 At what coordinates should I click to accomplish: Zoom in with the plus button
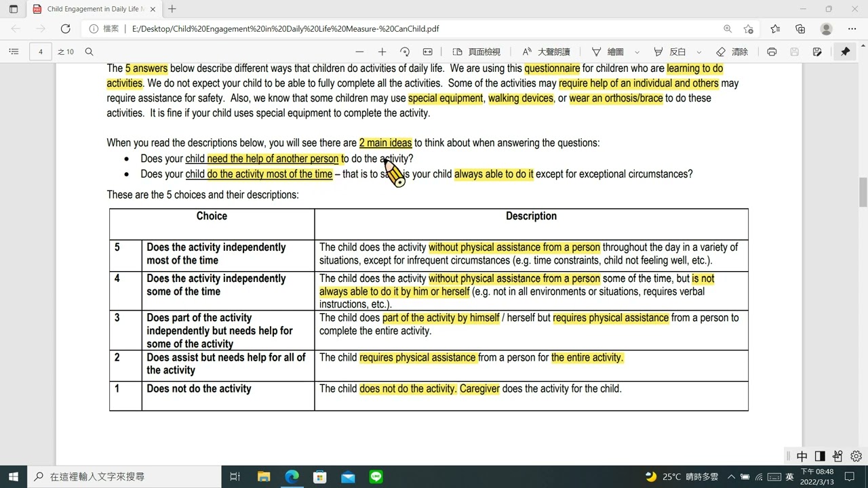(x=382, y=52)
